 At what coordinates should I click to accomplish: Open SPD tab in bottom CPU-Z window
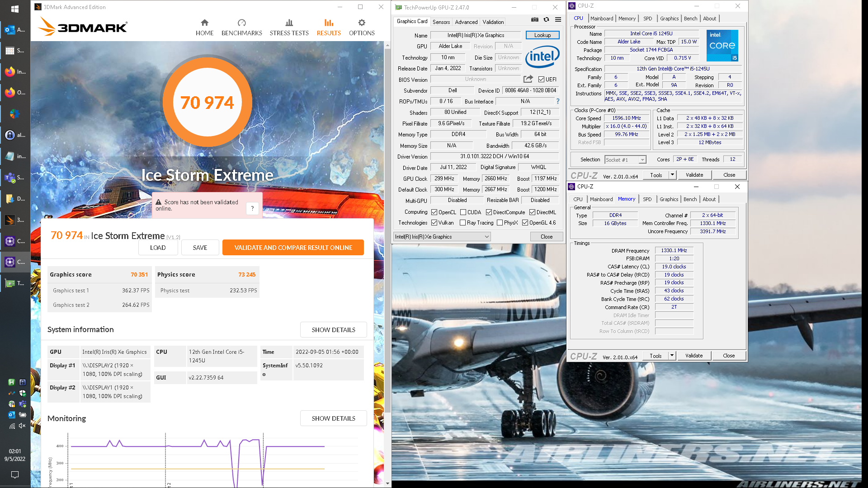pos(647,199)
